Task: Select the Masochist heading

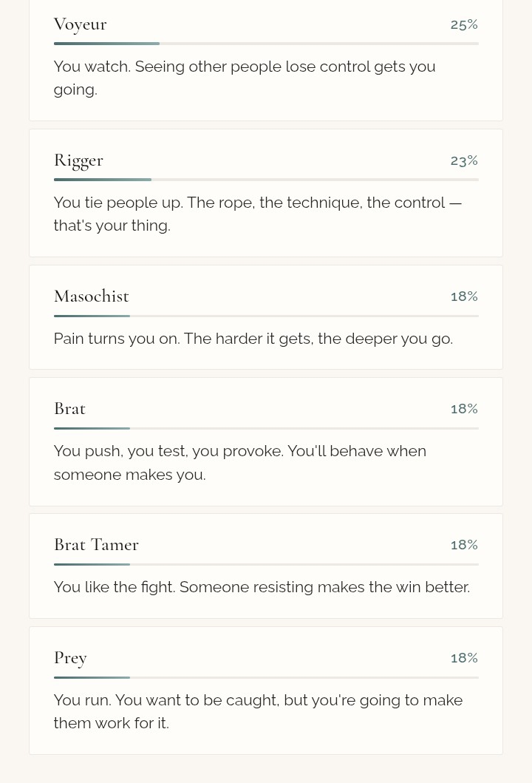Action: pyautogui.click(x=92, y=296)
